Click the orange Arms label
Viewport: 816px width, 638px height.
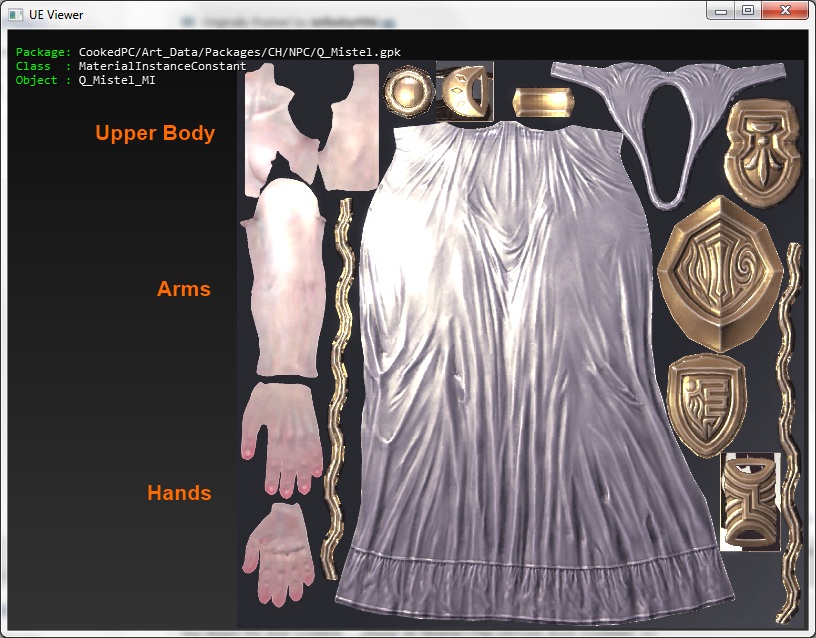[184, 289]
